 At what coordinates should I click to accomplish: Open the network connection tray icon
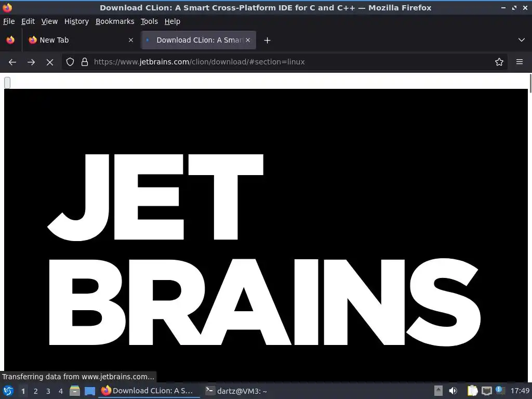486,391
